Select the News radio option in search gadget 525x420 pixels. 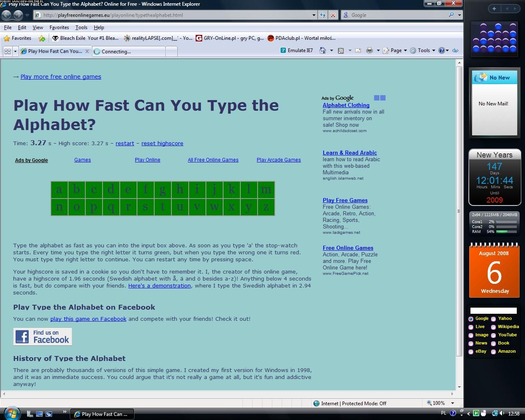(471, 343)
